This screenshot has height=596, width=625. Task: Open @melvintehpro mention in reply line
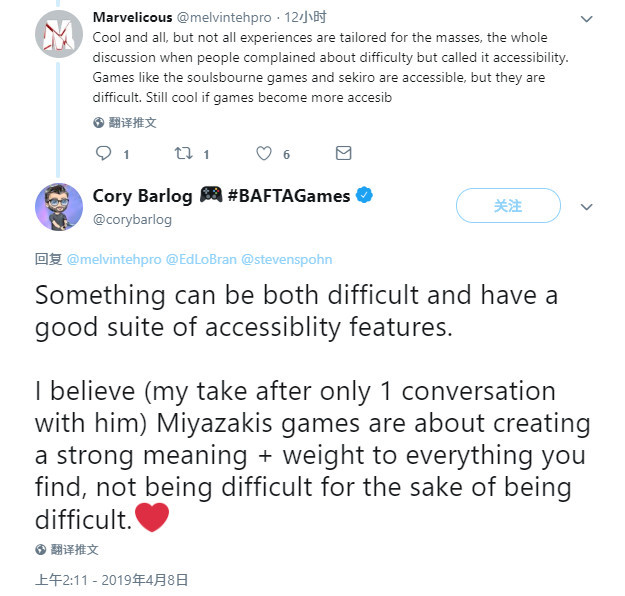[113, 259]
